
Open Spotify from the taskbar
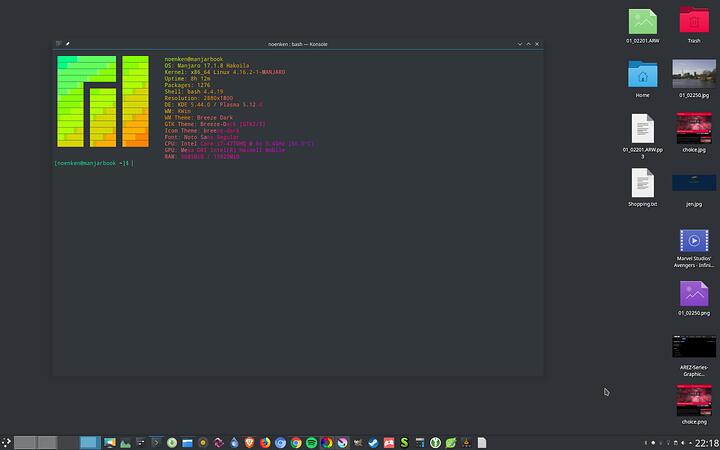[311, 443]
